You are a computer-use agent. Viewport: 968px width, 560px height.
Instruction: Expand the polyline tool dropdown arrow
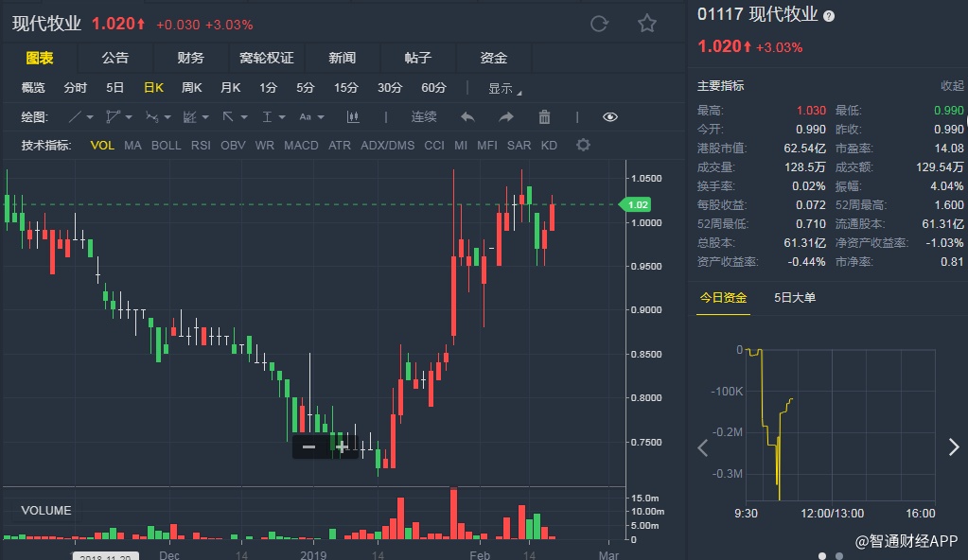(x=129, y=117)
